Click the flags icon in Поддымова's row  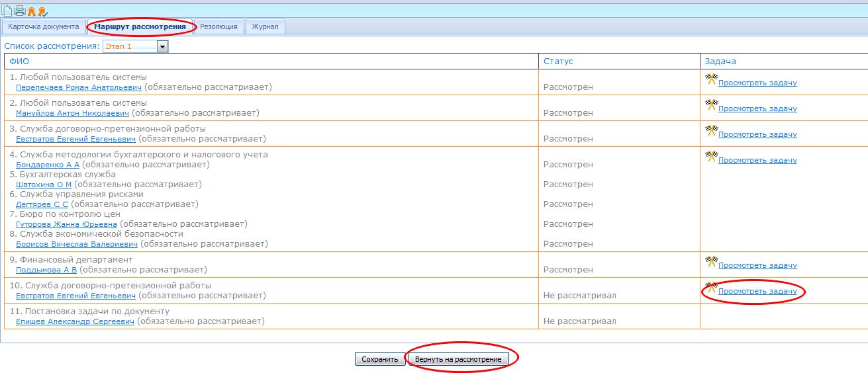click(x=711, y=262)
